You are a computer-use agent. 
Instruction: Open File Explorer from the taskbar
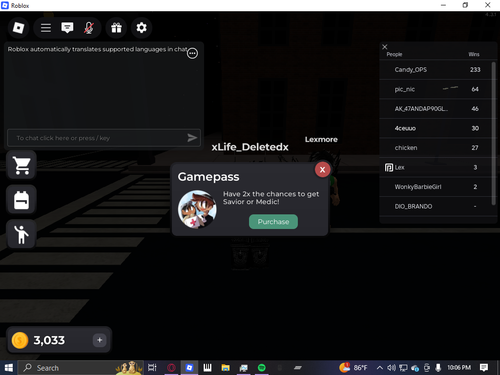tap(225, 368)
